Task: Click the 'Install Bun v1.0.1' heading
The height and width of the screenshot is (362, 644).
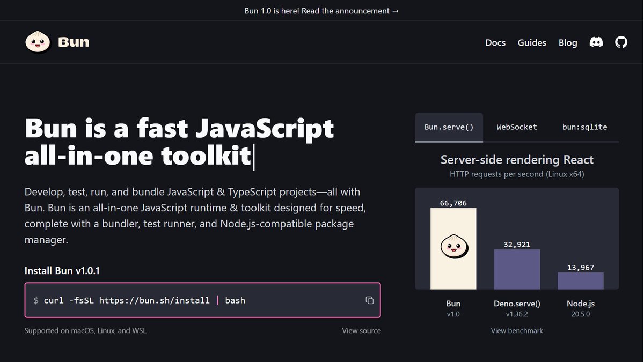Action: 62,270
